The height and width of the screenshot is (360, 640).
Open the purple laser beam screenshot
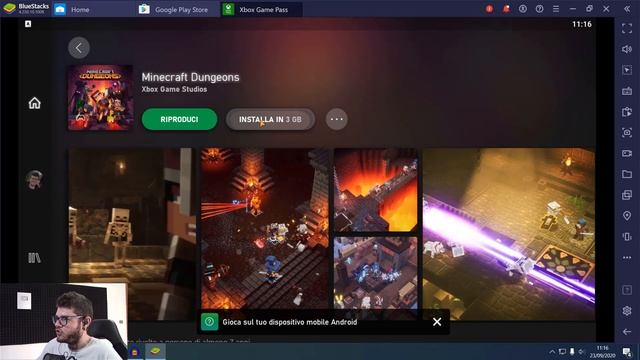pos(509,234)
